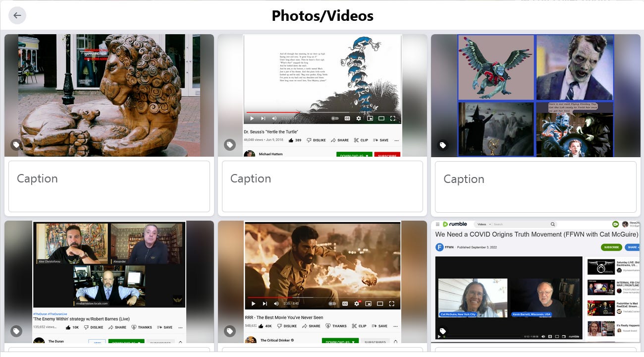The image size is (644, 357).
Task: Click tag icon on The Duran screenshot
Action: (x=16, y=331)
